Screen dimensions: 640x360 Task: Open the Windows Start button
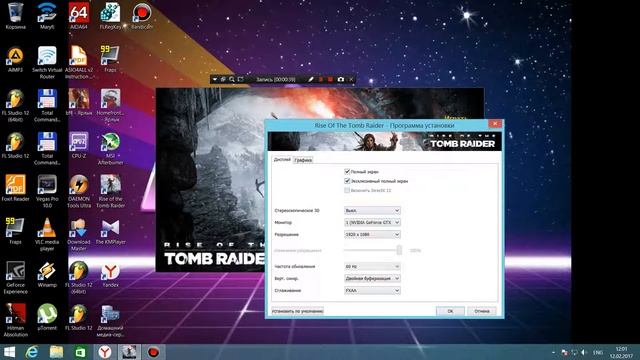(x=9, y=352)
